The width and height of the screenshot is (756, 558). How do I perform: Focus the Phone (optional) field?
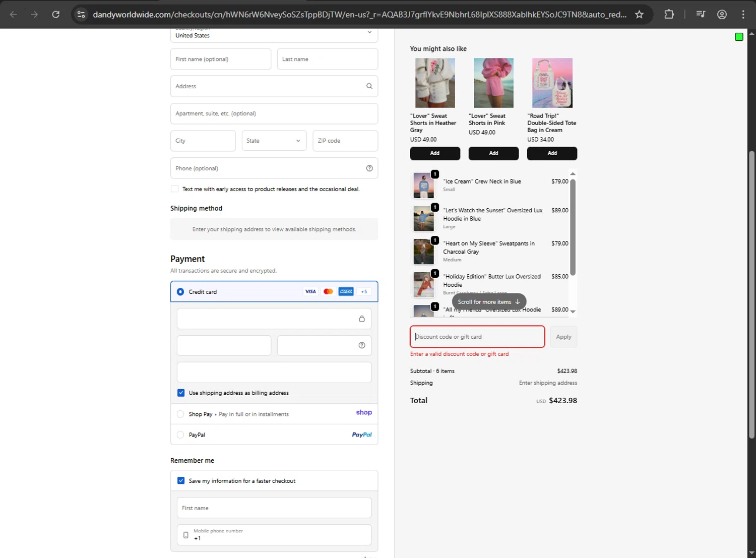point(274,168)
